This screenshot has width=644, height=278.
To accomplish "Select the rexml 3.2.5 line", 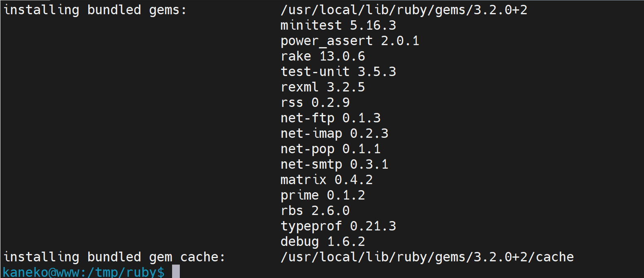I will click(x=323, y=87).
